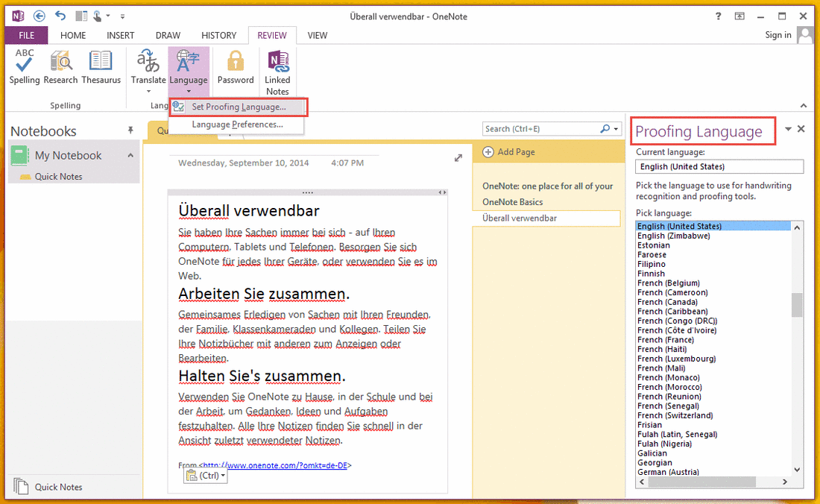Click the language list horizontal scrollbar thumb
This screenshot has width=820, height=504.
[701, 482]
